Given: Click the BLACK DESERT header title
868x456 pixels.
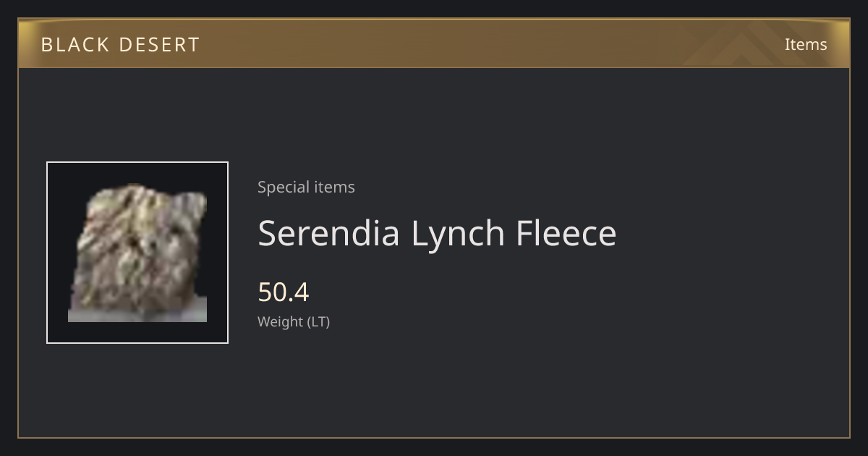Looking at the screenshot, I should pyautogui.click(x=120, y=45).
